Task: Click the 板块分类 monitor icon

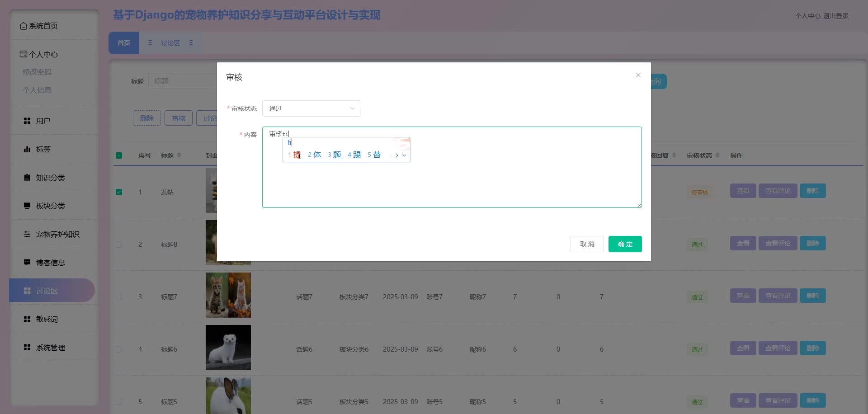Action: click(27, 206)
